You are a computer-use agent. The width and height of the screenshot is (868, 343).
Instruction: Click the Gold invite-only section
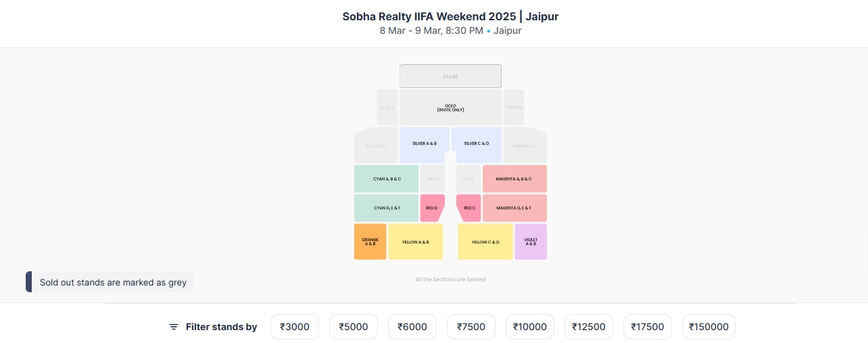pyautogui.click(x=450, y=108)
